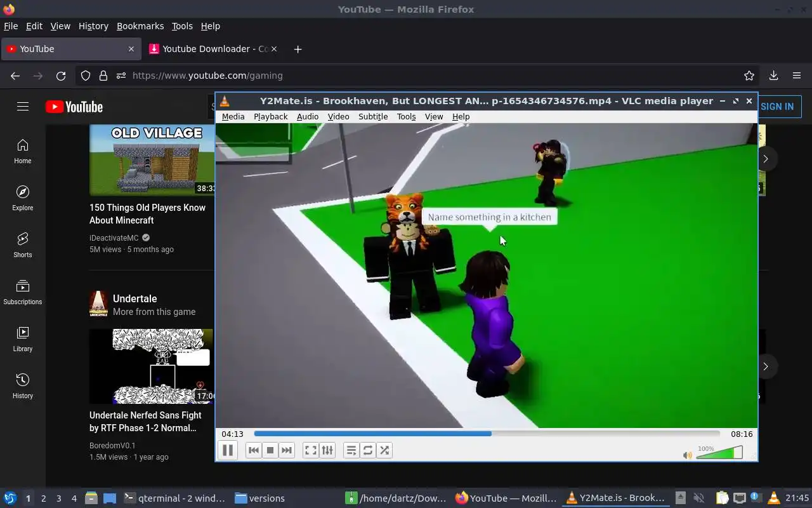The image size is (812, 508).
Task: Open a new Firefox tab
Action: pos(298,49)
